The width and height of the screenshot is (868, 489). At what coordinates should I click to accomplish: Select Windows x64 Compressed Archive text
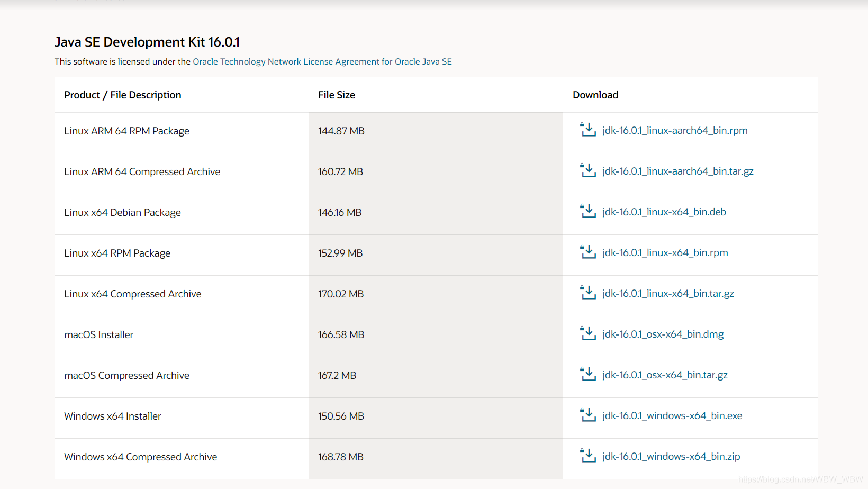coord(141,457)
